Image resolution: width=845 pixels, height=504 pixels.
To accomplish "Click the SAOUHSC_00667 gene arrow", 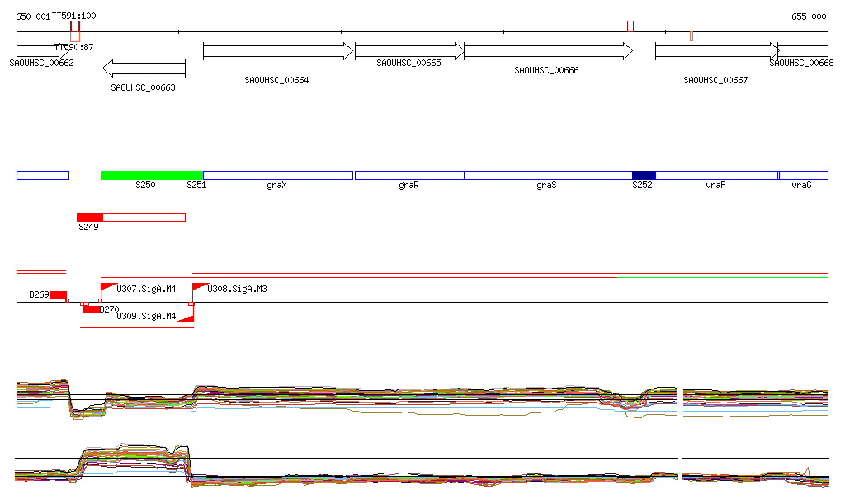I will [715, 51].
